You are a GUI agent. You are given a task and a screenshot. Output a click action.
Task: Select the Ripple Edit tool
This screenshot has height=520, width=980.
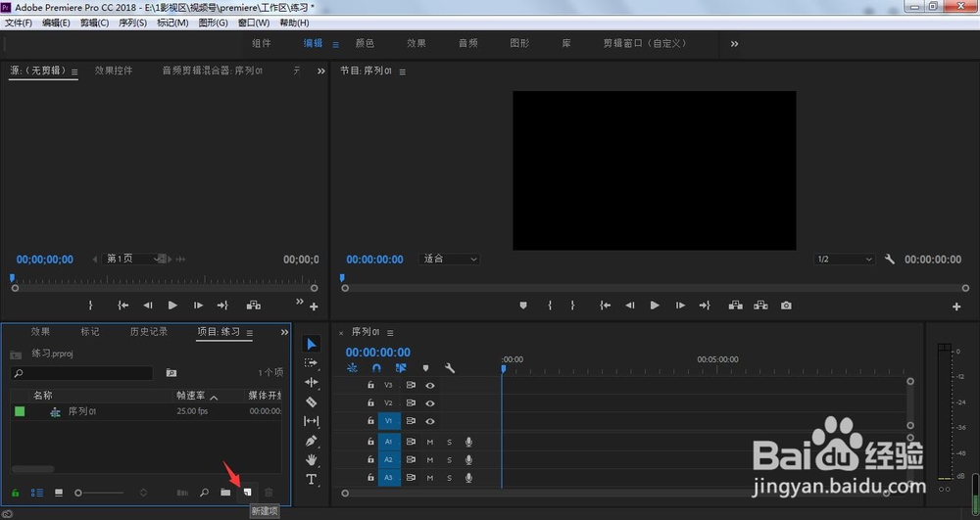(312, 382)
